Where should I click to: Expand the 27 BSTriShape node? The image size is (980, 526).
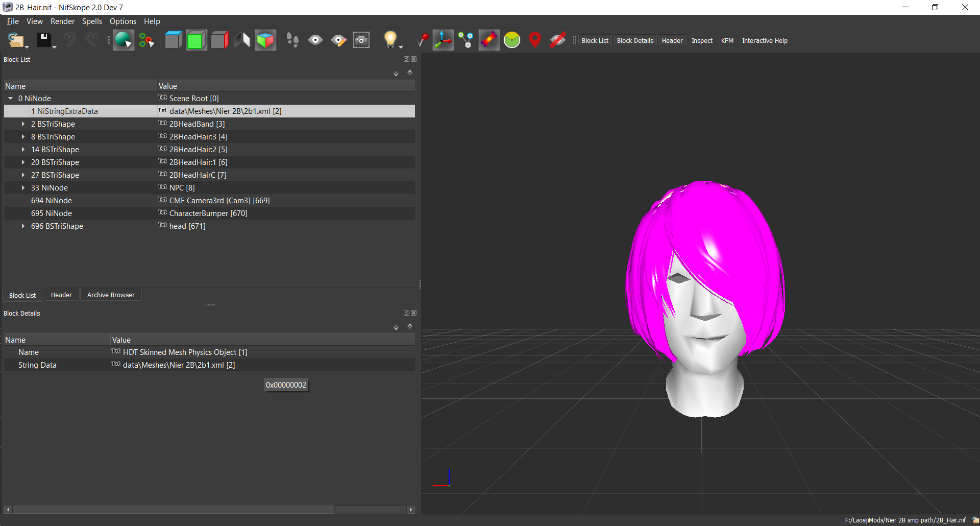coord(23,175)
